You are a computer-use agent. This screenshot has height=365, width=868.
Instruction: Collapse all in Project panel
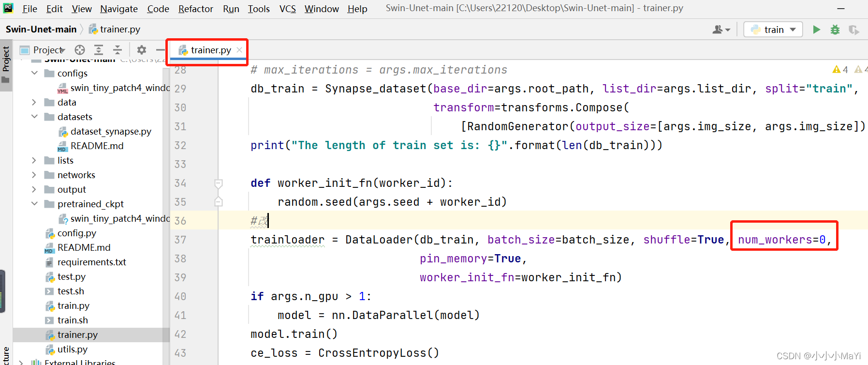pos(118,50)
